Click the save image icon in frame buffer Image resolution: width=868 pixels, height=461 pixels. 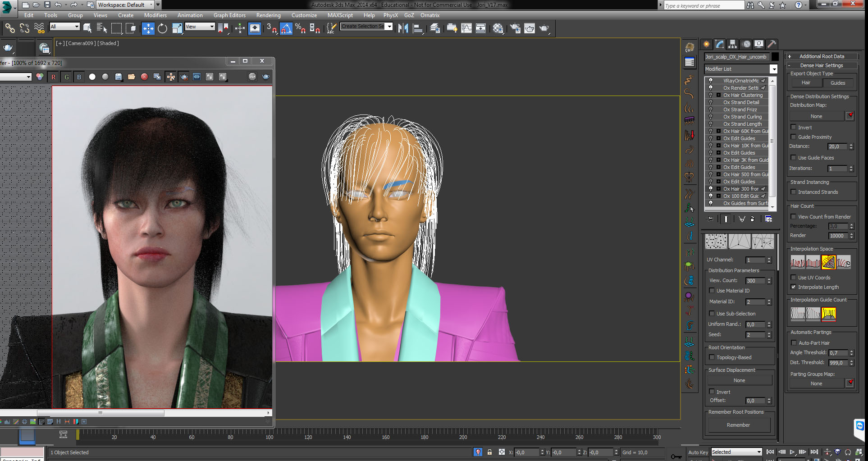[118, 77]
